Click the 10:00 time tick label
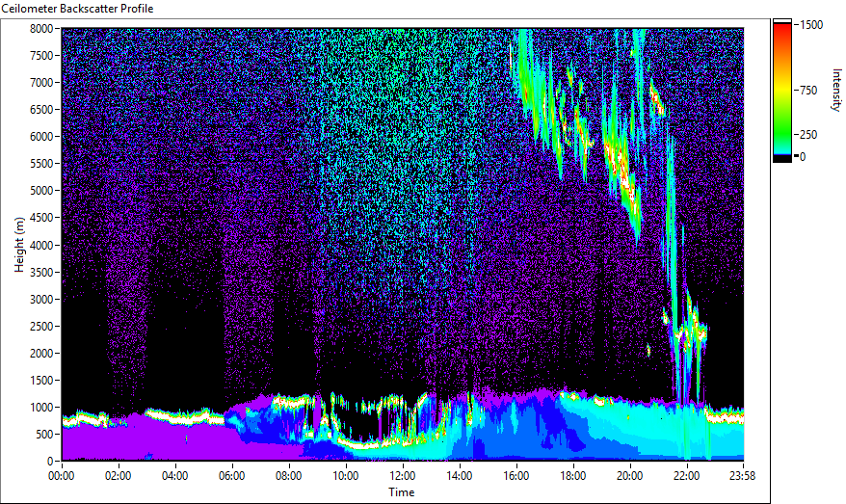This screenshot has width=846, height=504. pyautogui.click(x=346, y=476)
